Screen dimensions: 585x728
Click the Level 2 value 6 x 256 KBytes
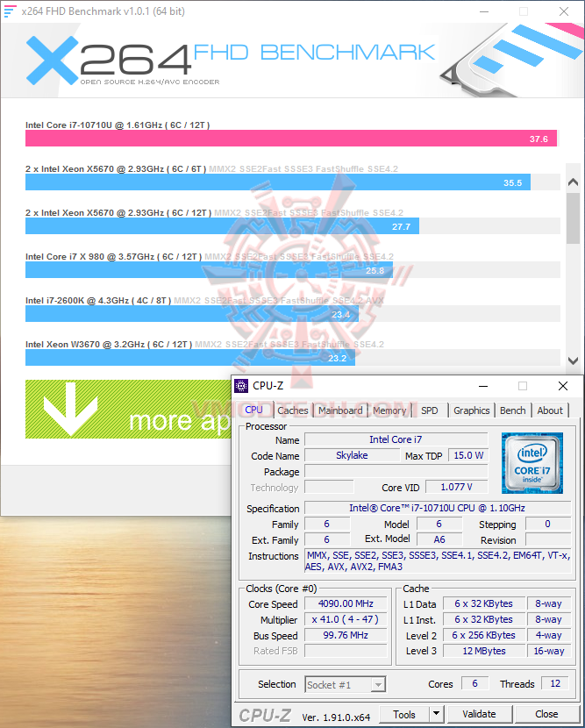[x=484, y=635]
